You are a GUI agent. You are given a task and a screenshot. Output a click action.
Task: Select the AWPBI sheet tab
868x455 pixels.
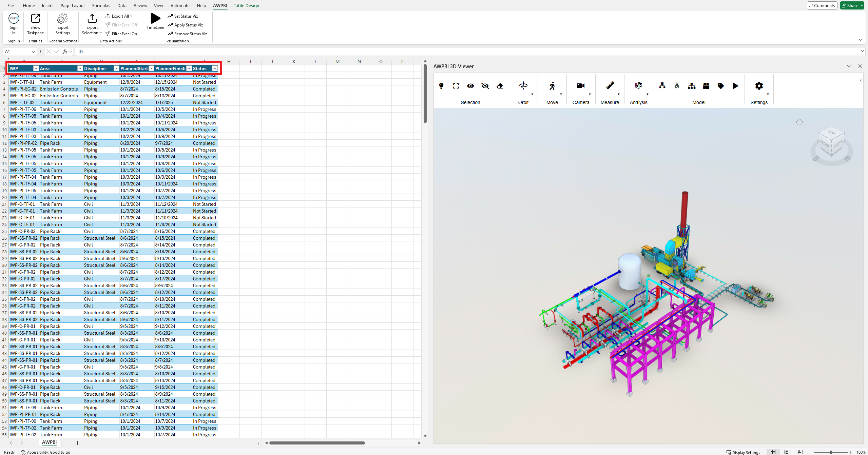point(49,442)
